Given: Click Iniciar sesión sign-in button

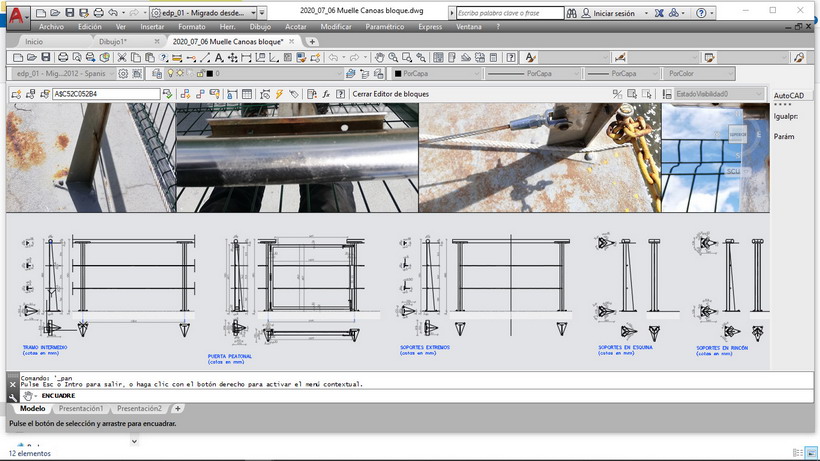Looking at the screenshot, I should [x=609, y=13].
